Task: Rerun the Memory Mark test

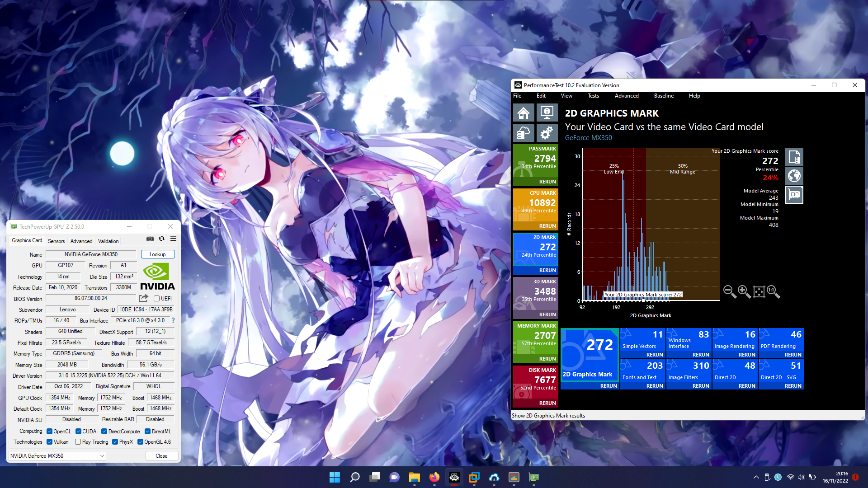Action: click(547, 359)
